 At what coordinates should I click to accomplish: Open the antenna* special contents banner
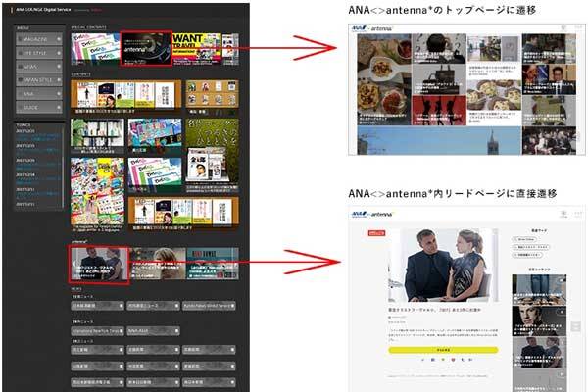pyautogui.click(x=146, y=49)
